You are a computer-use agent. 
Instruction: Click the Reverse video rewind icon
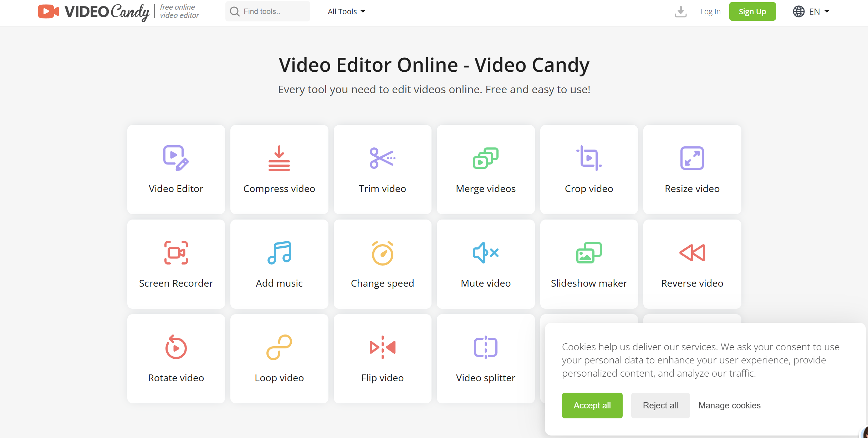coord(692,253)
